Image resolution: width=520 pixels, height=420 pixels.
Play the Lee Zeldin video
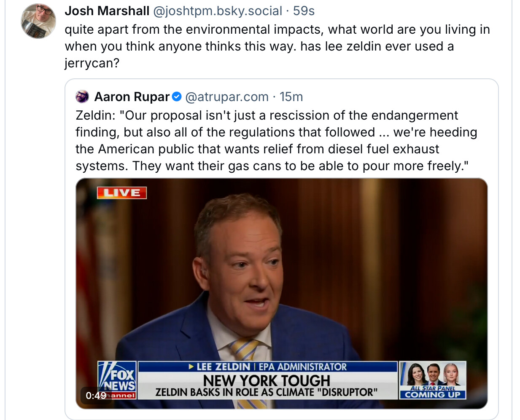coord(282,293)
